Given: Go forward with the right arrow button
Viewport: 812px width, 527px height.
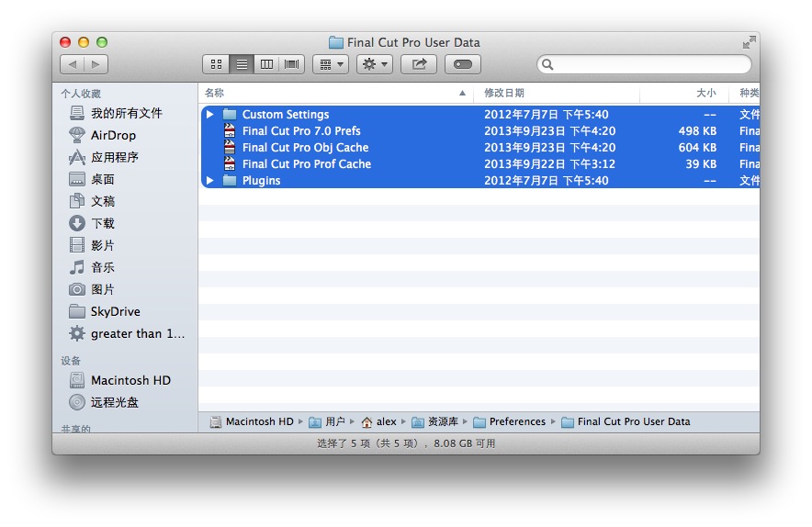Looking at the screenshot, I should pyautogui.click(x=96, y=64).
